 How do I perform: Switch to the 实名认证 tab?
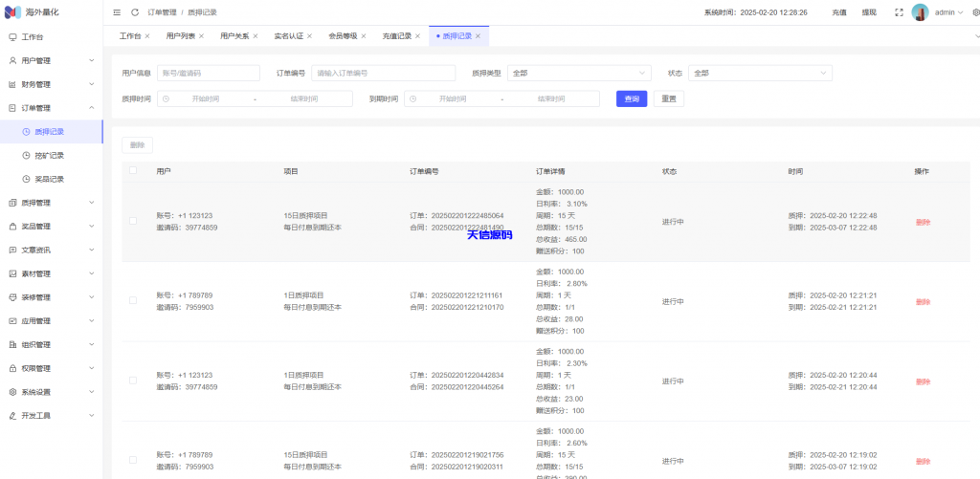point(289,36)
